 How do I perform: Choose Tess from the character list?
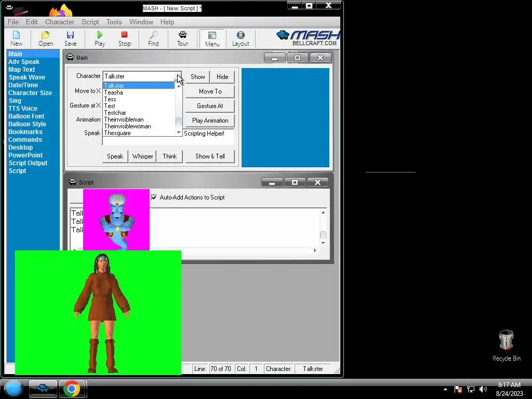(139, 99)
